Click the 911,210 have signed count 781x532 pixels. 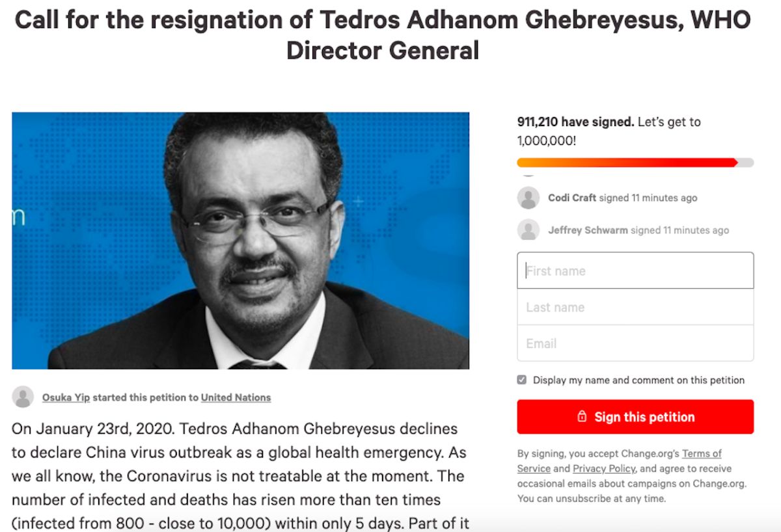[575, 122]
